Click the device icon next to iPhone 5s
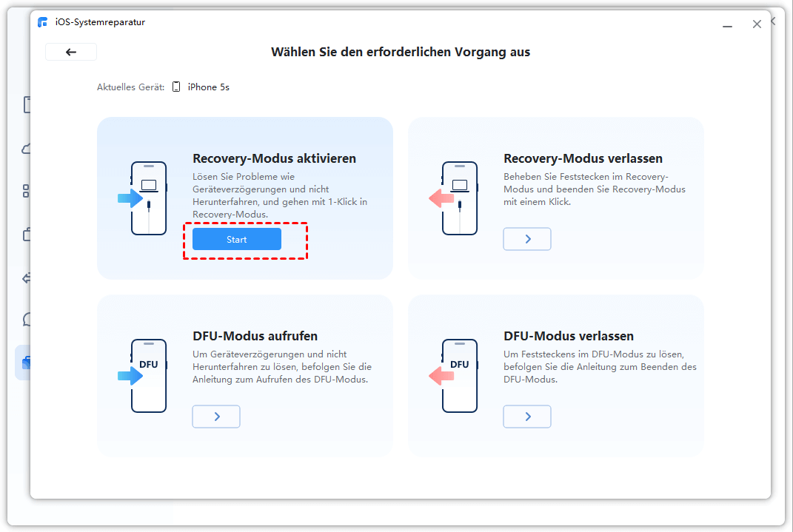This screenshot has width=793, height=532. pos(176,87)
